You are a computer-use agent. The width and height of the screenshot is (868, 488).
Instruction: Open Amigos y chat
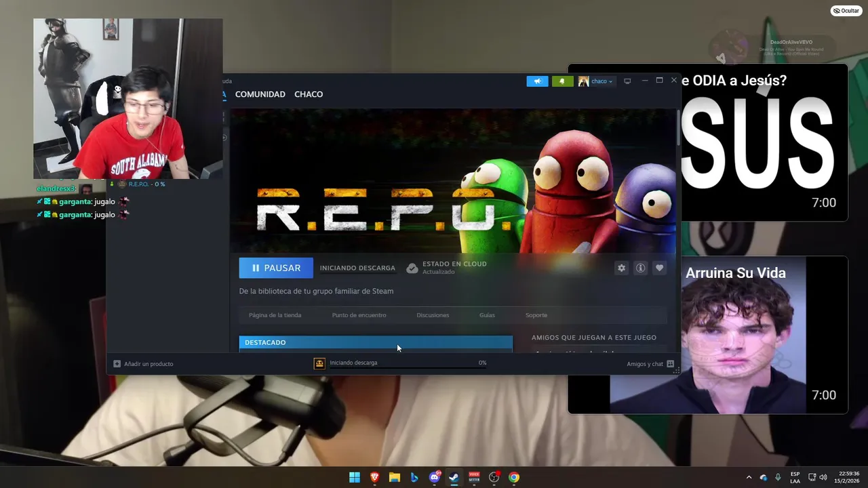(x=650, y=364)
